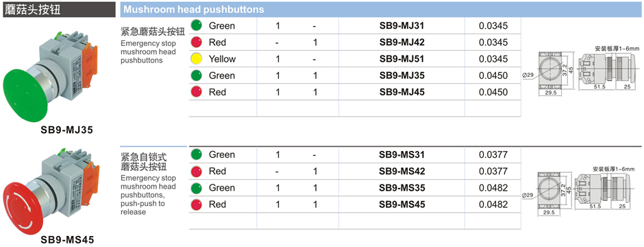Click the 0.0482 weight value for SB9-MS45
Screen dimensions: 644x247
pos(493,204)
